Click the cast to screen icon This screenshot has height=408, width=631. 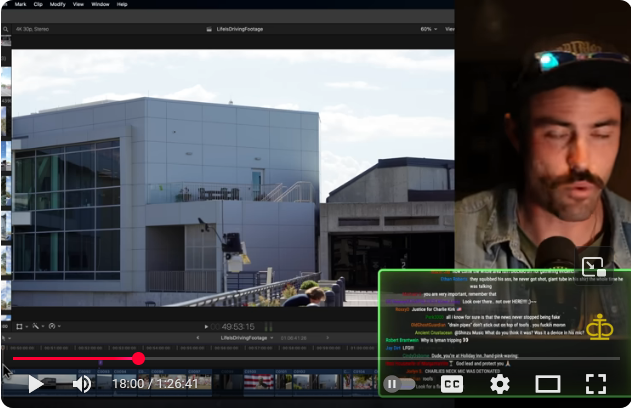click(x=594, y=267)
